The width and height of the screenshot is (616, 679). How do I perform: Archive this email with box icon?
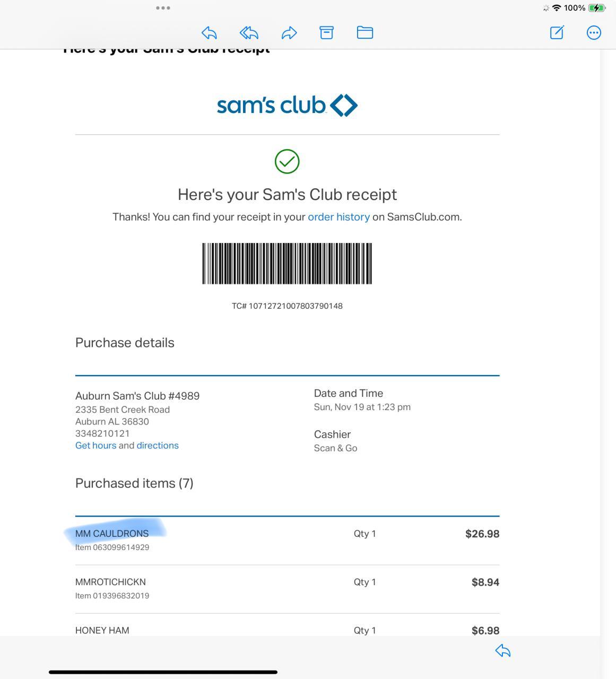[x=326, y=33]
